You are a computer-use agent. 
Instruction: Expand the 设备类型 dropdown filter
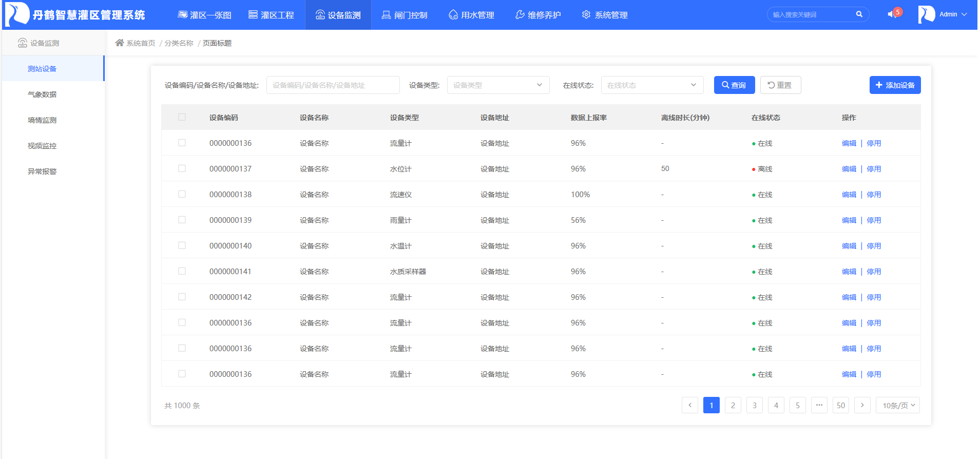498,85
